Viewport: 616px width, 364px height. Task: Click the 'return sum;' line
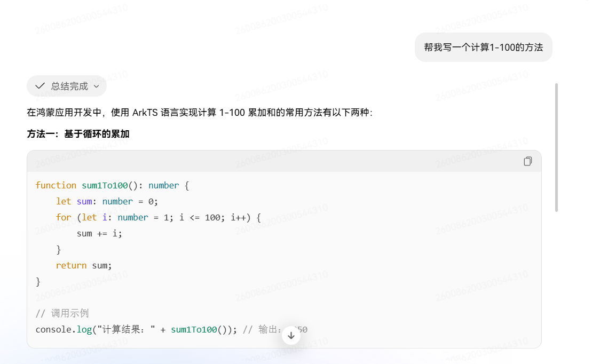84,265
